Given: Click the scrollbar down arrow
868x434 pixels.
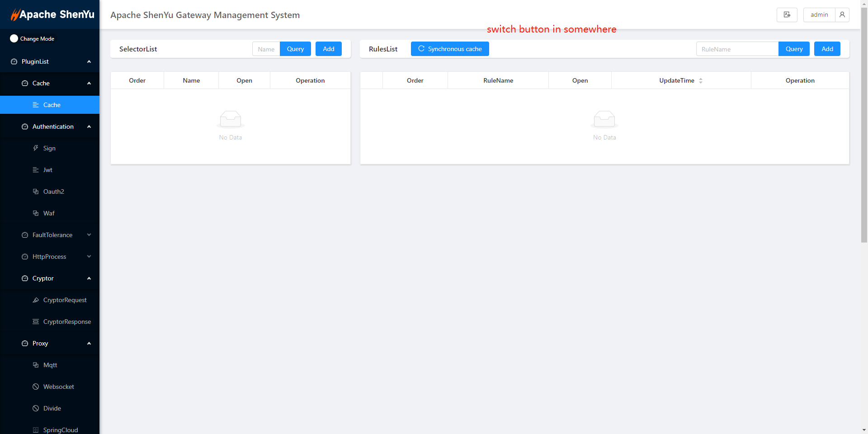Looking at the screenshot, I should click(864, 430).
